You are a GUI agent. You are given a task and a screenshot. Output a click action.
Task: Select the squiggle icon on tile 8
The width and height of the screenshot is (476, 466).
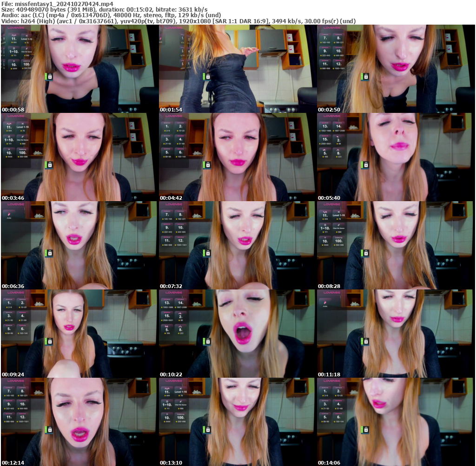coord(339,150)
